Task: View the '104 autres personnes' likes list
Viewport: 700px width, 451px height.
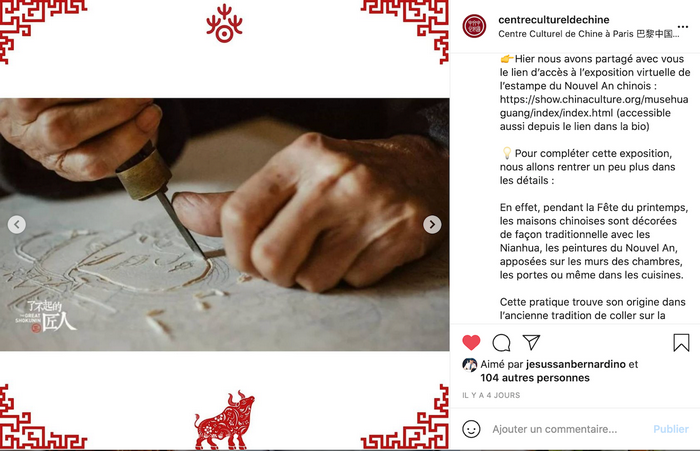Action: (535, 378)
